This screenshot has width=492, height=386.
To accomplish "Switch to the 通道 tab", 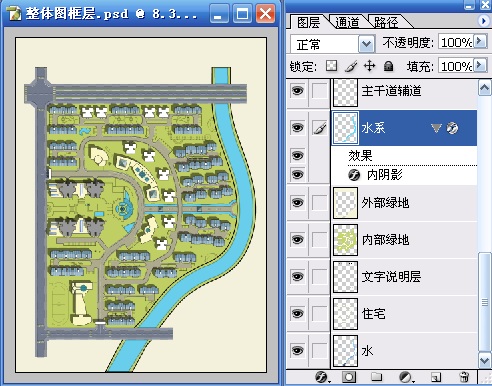I will (x=347, y=22).
